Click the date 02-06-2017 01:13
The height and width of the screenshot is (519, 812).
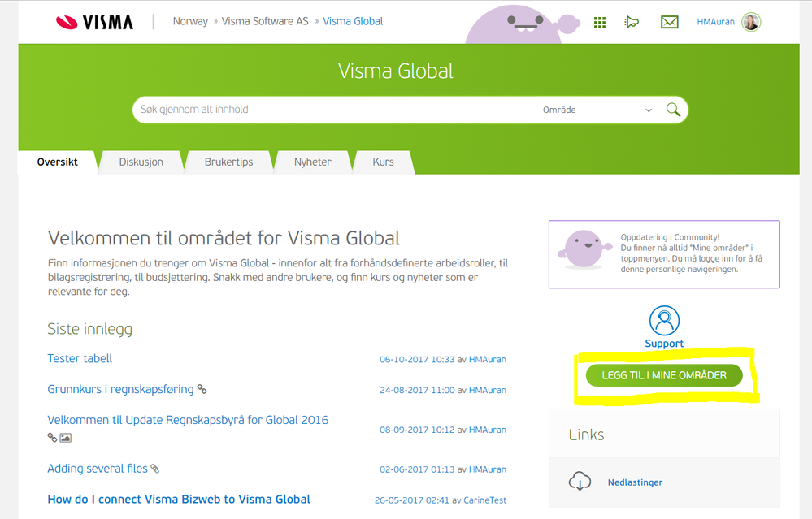pos(417,469)
